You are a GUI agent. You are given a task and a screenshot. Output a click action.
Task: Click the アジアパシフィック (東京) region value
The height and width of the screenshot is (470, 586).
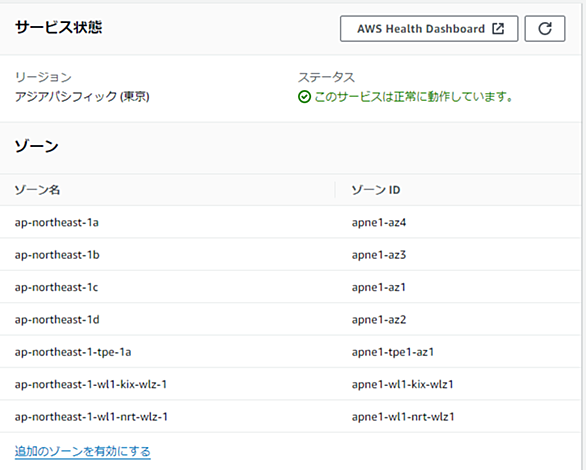click(82, 97)
